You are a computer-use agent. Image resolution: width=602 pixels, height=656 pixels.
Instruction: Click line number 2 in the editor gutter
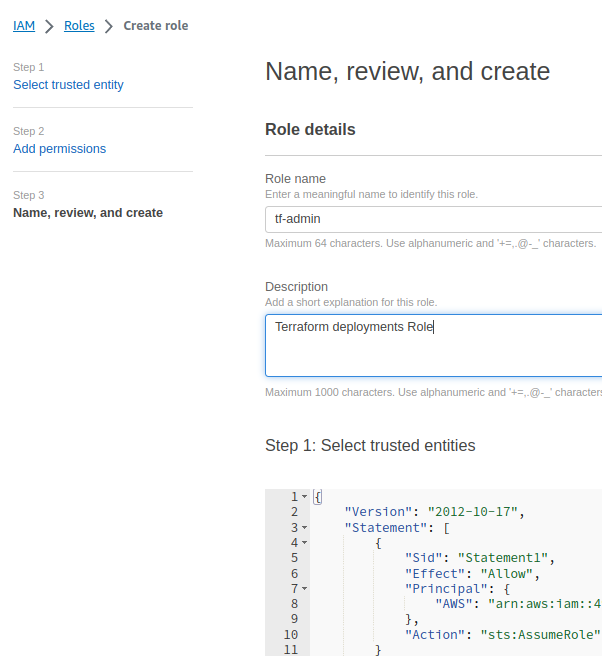click(295, 512)
